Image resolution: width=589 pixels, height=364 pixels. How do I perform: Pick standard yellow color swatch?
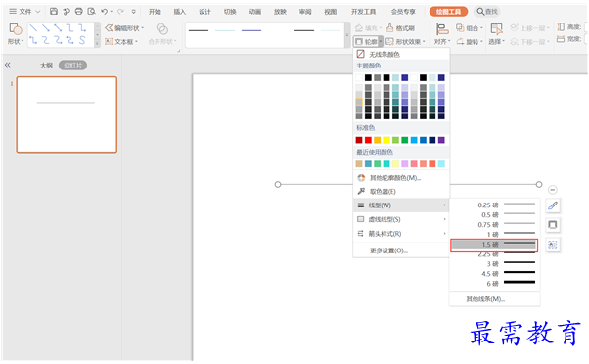pyautogui.click(x=386, y=140)
